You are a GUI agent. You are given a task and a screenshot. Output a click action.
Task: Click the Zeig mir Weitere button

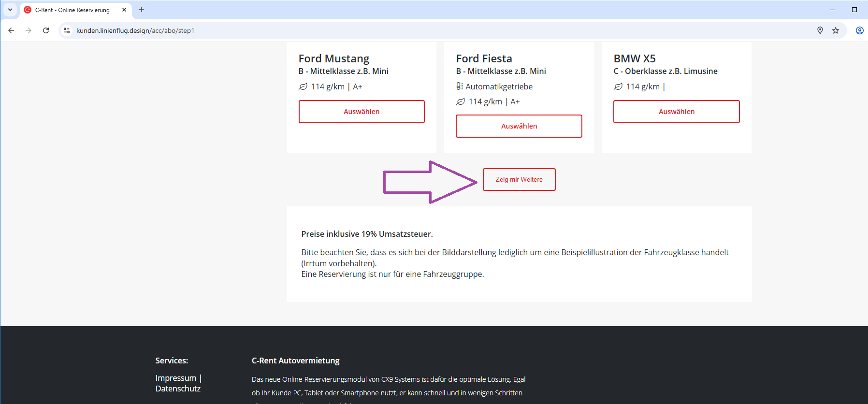[519, 179]
